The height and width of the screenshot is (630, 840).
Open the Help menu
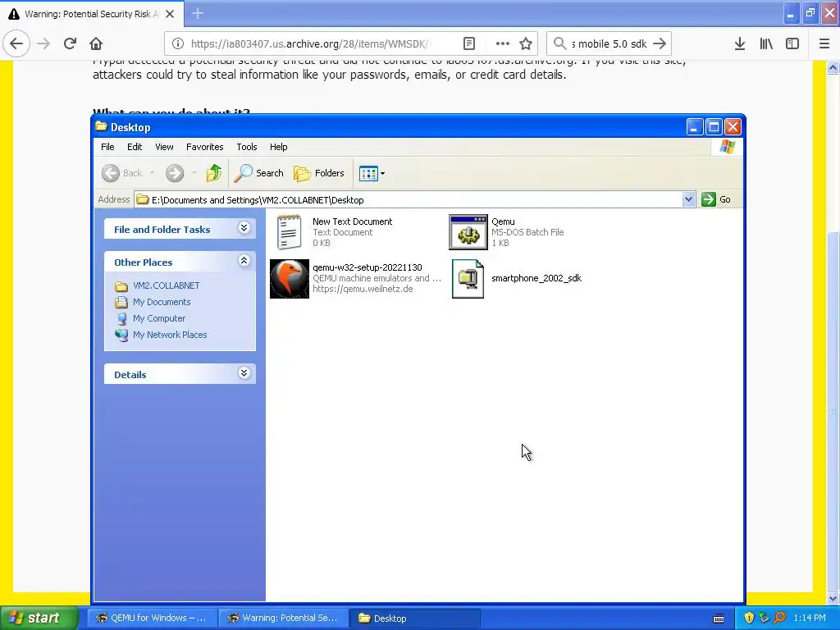[278, 147]
